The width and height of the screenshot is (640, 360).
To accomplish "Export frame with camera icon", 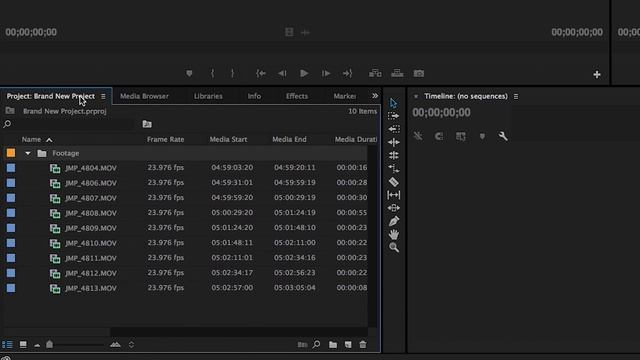I will (x=419, y=73).
